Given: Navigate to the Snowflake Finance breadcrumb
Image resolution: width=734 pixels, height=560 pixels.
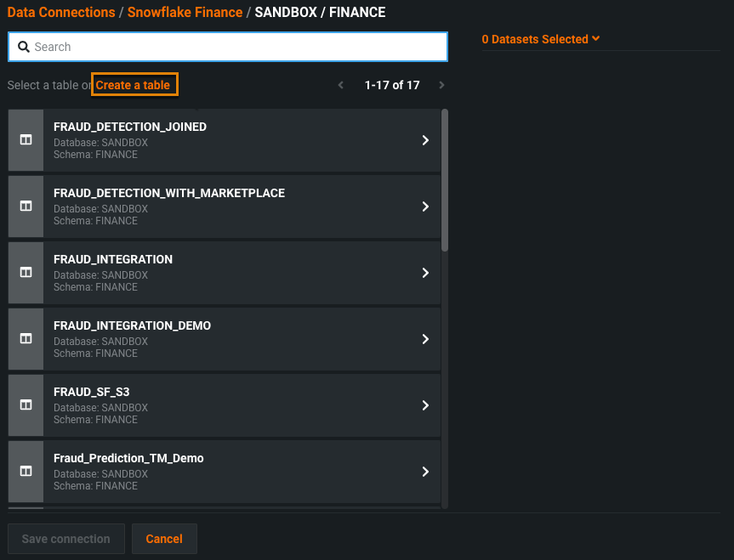Looking at the screenshot, I should click(185, 13).
